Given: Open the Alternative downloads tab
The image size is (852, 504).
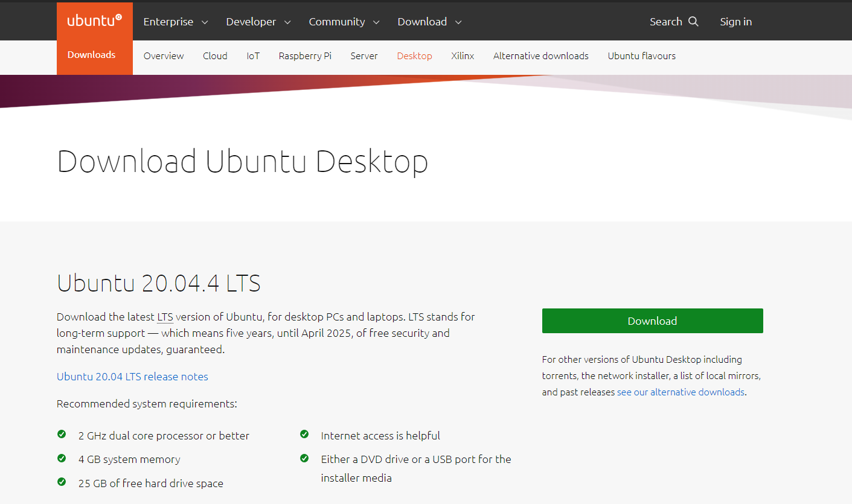Looking at the screenshot, I should point(541,56).
